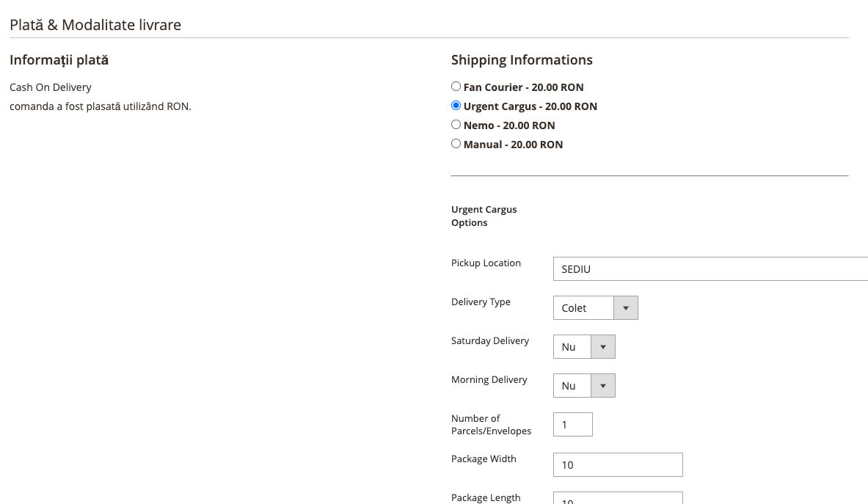
Task: Click the Shipping Informations heading
Action: click(522, 59)
